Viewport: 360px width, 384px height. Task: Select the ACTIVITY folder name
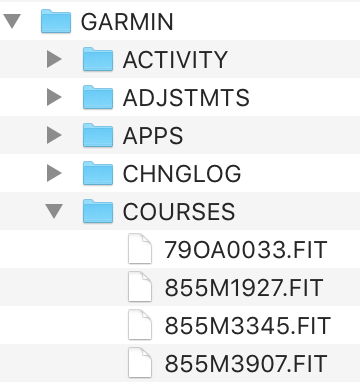tap(175, 60)
